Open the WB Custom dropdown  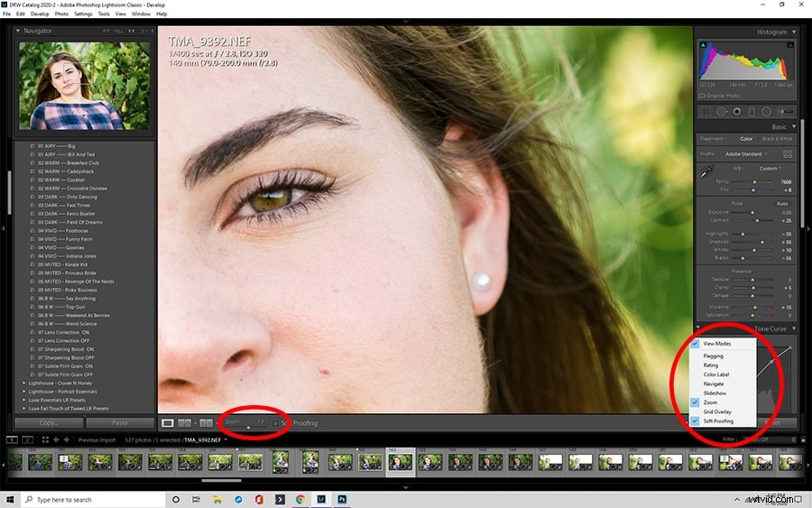click(770, 169)
